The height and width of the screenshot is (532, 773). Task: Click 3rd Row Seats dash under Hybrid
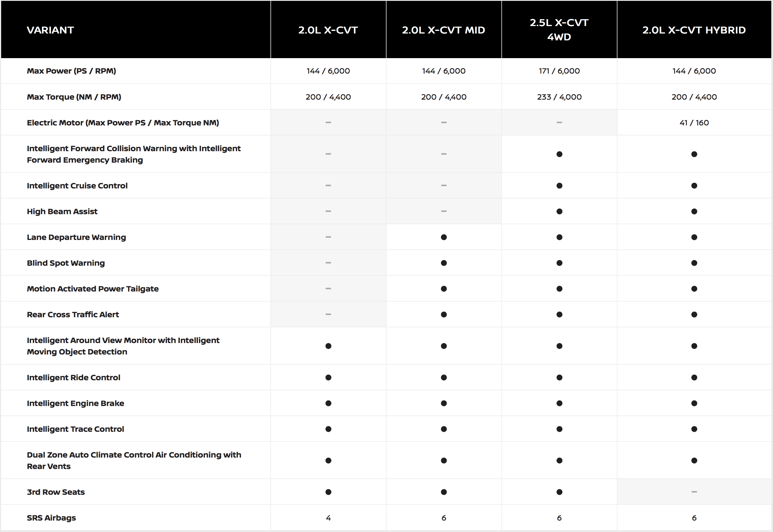coord(694,492)
